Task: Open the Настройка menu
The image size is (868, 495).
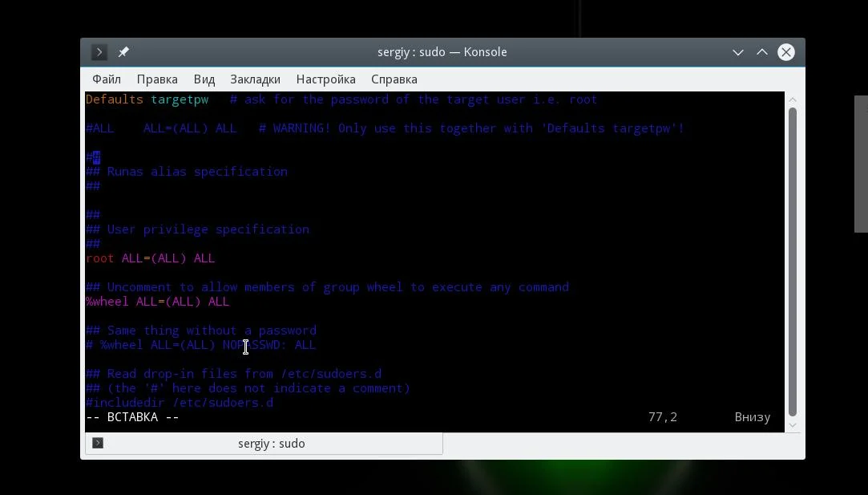Action: (x=326, y=79)
